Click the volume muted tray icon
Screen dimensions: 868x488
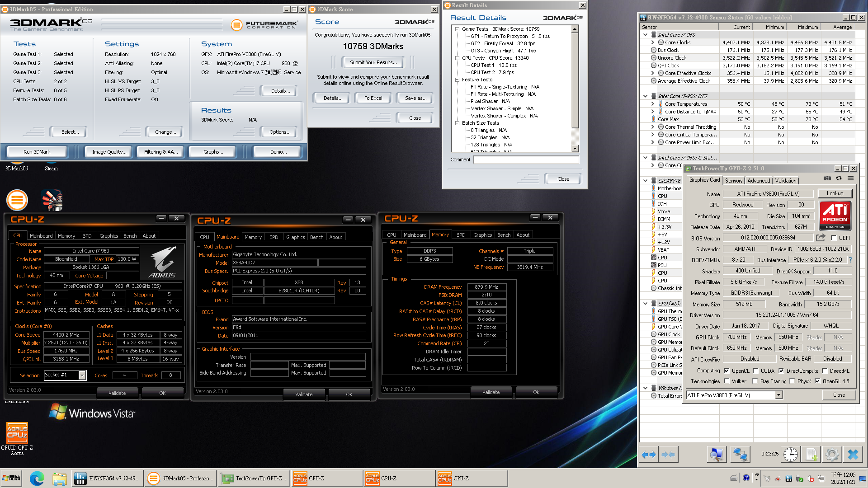click(811, 479)
